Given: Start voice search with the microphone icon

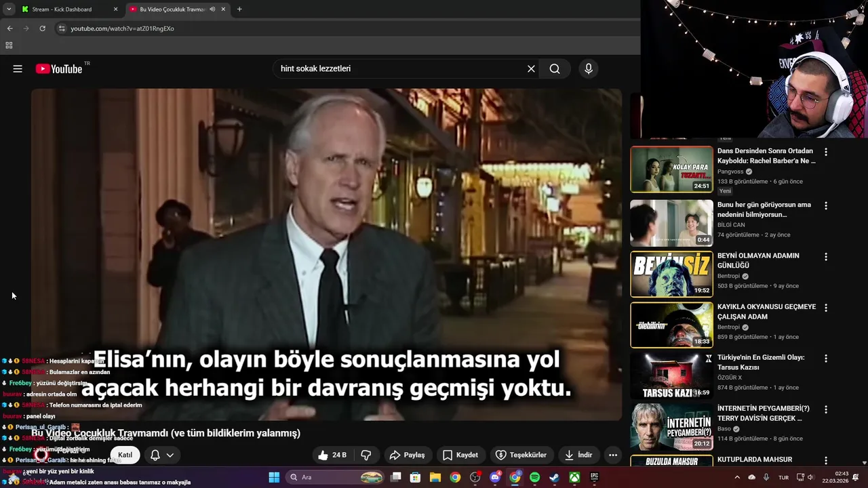Looking at the screenshot, I should [x=588, y=68].
